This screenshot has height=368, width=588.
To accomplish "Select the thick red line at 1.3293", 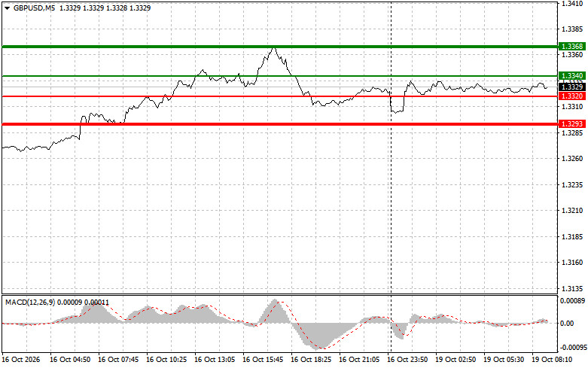I will click(280, 124).
